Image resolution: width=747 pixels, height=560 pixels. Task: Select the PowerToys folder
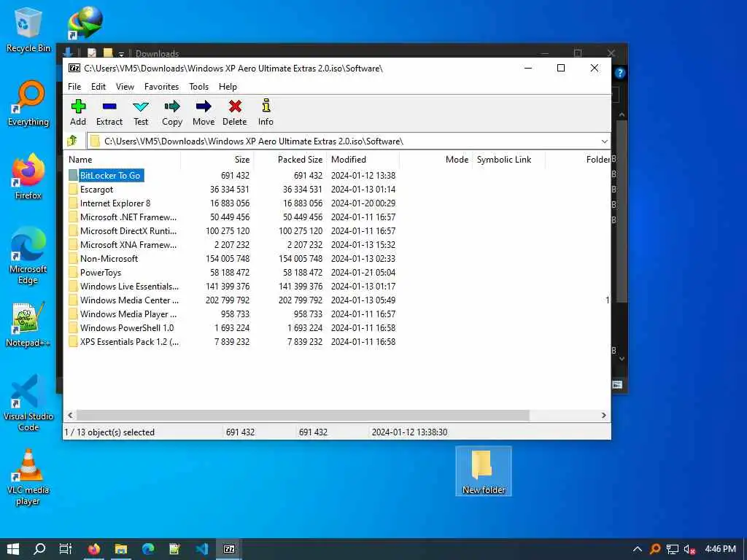(x=101, y=272)
